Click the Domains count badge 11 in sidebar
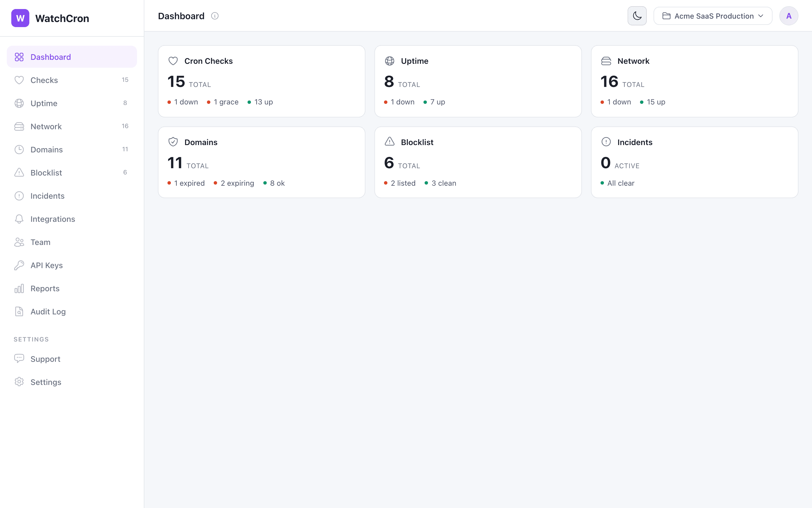 (125, 150)
